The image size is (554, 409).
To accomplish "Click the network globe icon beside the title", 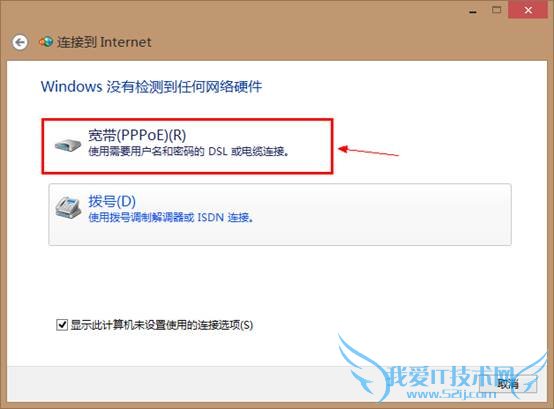I will 46,42.
